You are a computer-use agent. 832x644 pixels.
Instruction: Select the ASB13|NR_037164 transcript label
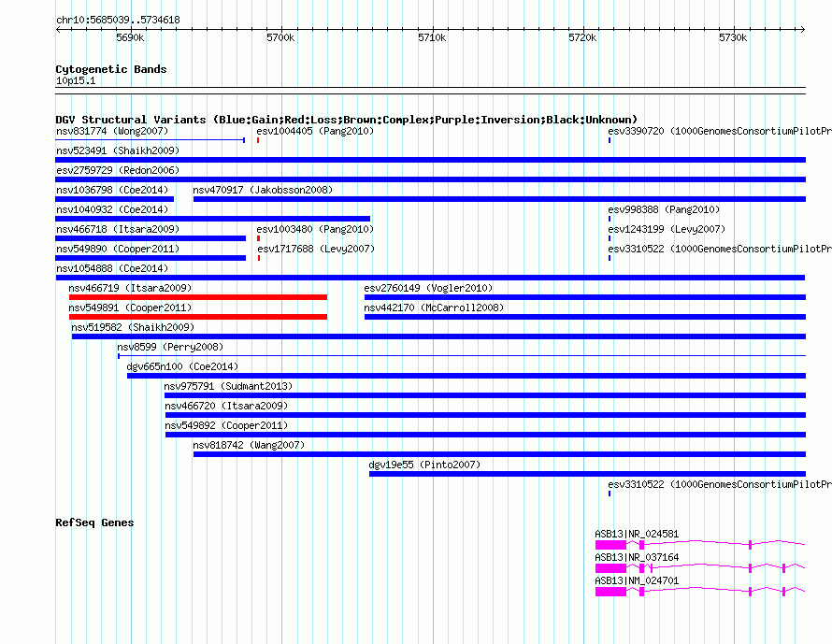point(637,557)
